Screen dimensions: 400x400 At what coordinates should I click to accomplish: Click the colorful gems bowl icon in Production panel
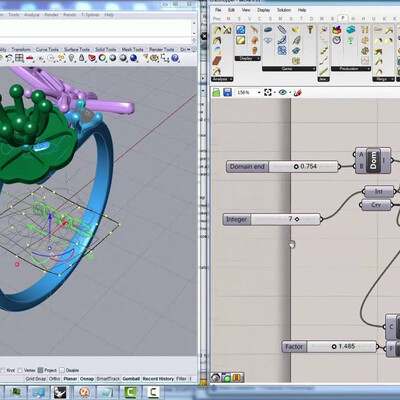pyautogui.click(x=337, y=30)
